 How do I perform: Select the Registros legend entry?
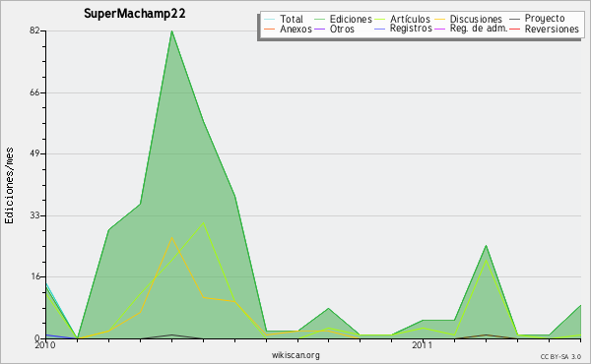pos(403,29)
